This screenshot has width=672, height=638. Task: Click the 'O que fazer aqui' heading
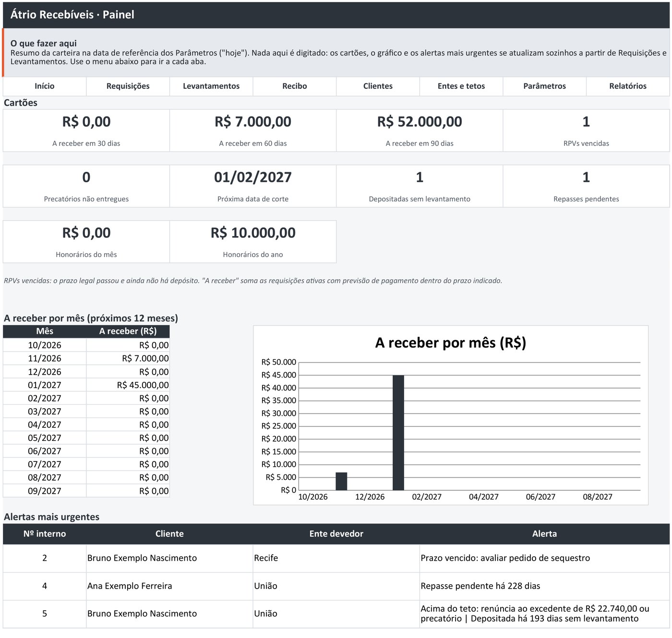click(44, 44)
